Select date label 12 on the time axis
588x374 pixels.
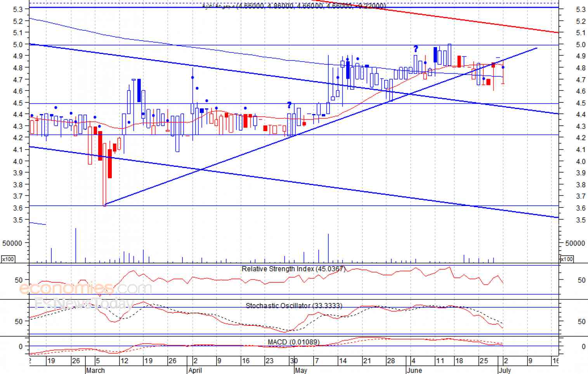click(x=124, y=361)
